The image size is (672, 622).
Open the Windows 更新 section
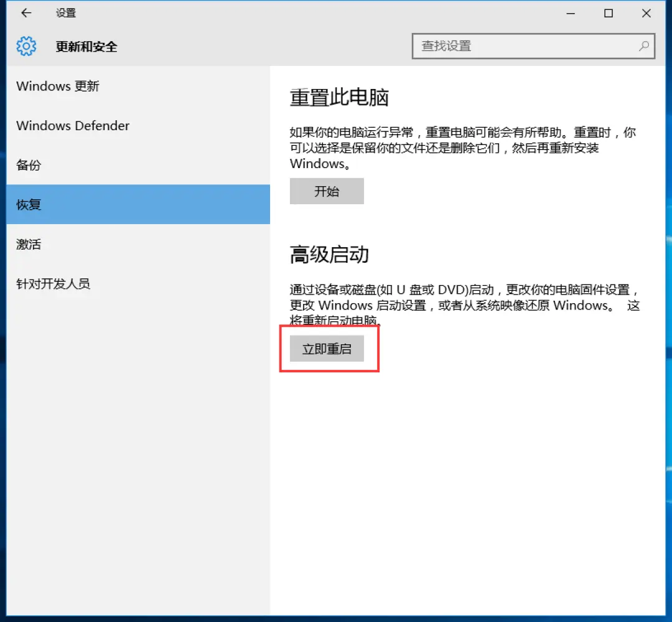(58, 86)
